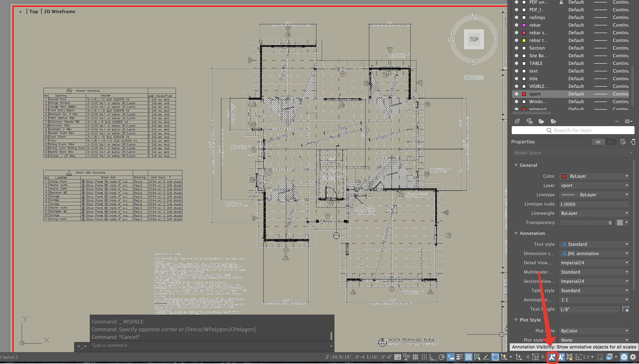This screenshot has height=364, width=639.
Task: Collapse the General properties section
Action: (x=516, y=165)
